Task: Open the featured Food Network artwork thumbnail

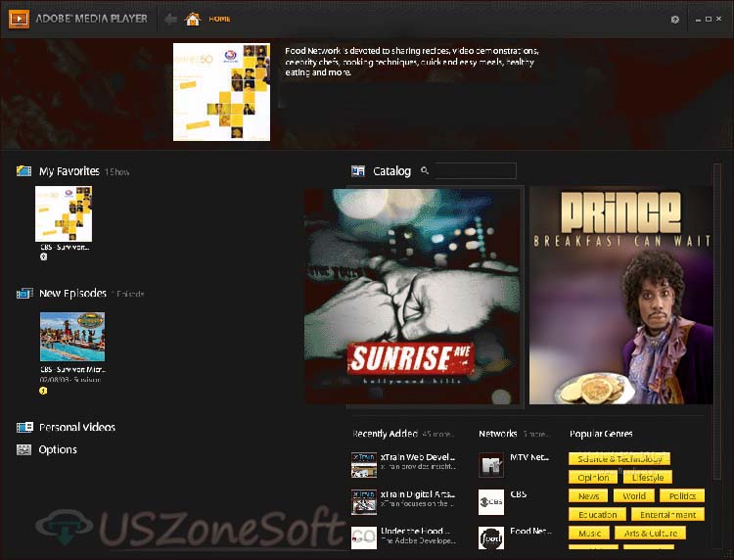Action: pyautogui.click(x=221, y=92)
